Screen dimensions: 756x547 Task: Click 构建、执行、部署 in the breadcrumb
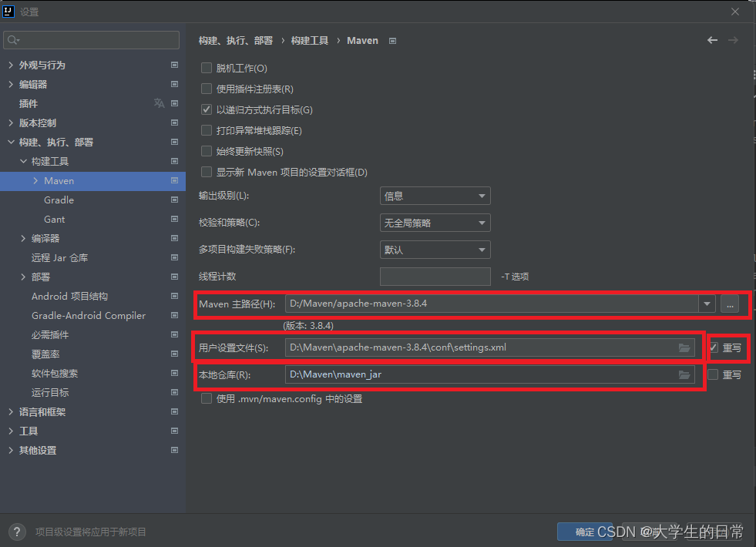pos(236,41)
